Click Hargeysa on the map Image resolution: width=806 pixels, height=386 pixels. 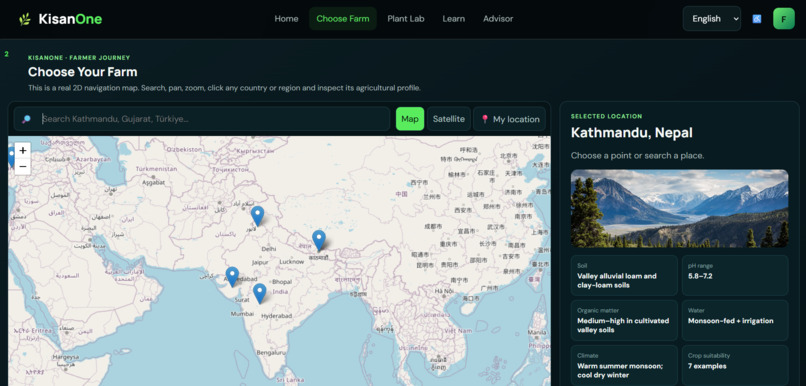click(x=67, y=357)
